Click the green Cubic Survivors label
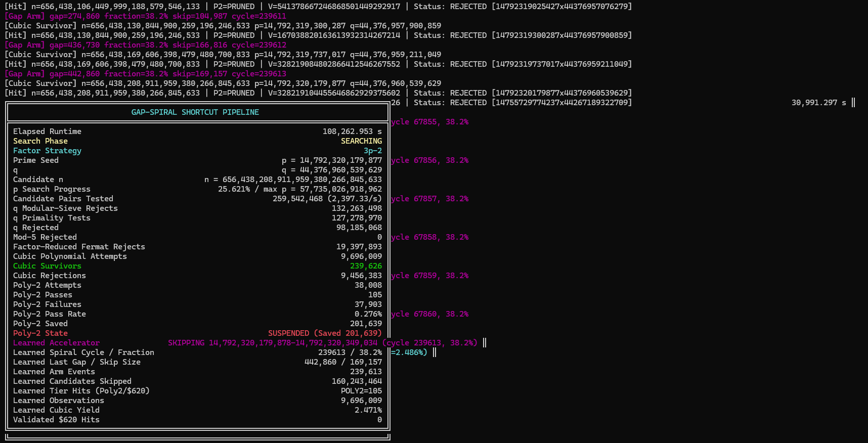Image resolution: width=868 pixels, height=443 pixels. pos(47,266)
